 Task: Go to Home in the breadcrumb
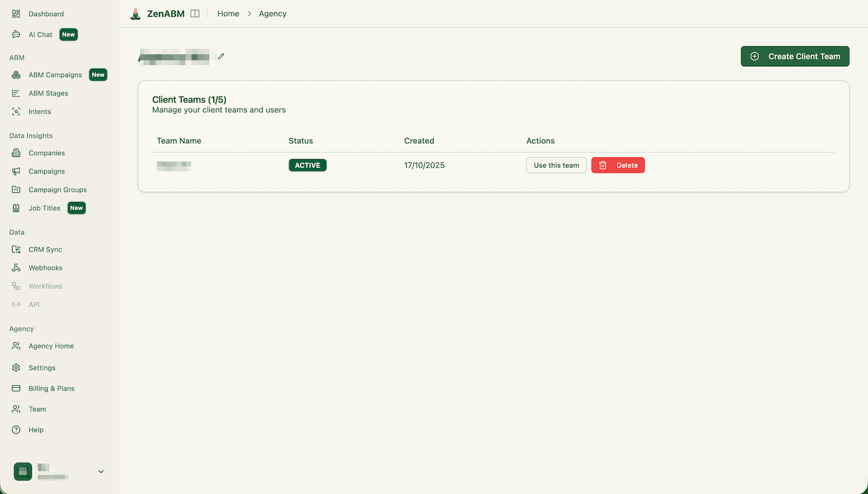pos(228,14)
